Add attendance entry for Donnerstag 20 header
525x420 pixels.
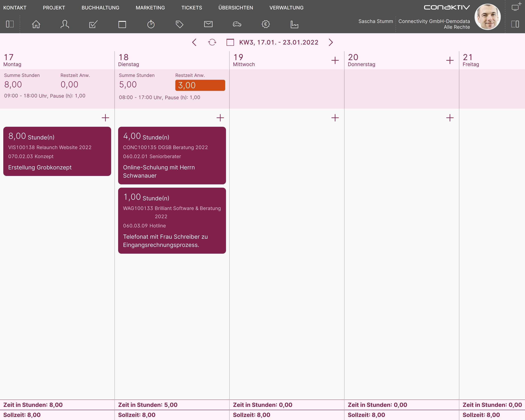point(450,60)
